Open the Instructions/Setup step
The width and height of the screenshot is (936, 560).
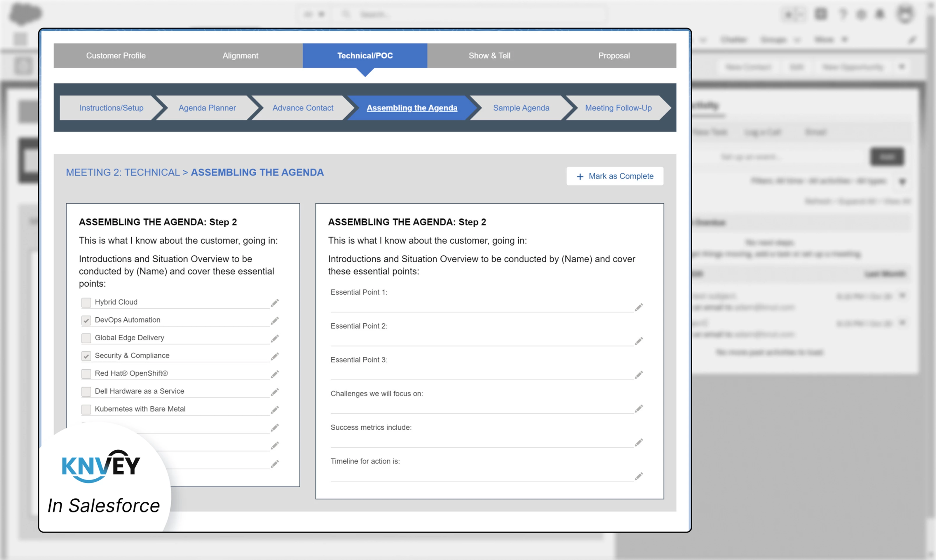pyautogui.click(x=111, y=108)
